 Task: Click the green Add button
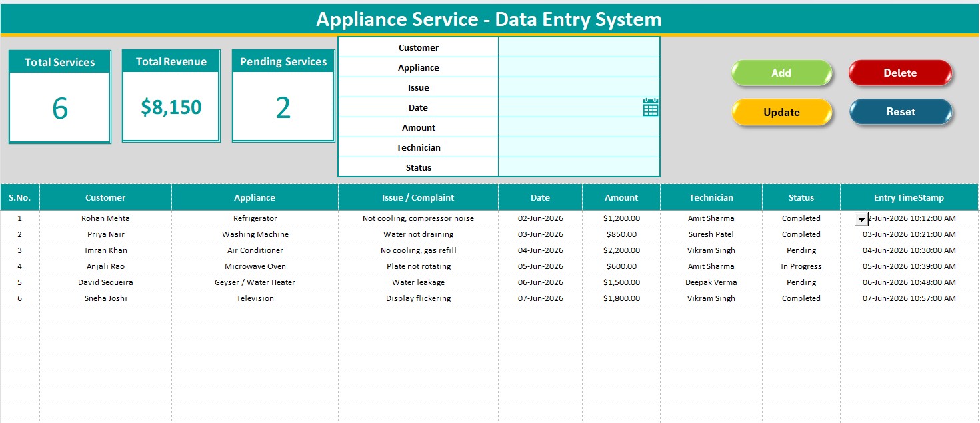point(781,73)
